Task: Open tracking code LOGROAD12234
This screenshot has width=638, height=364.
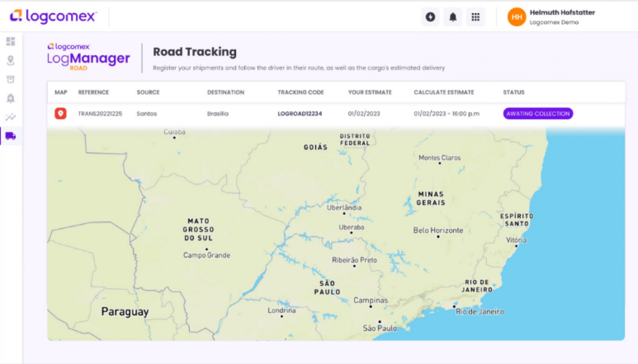Action: 300,114
